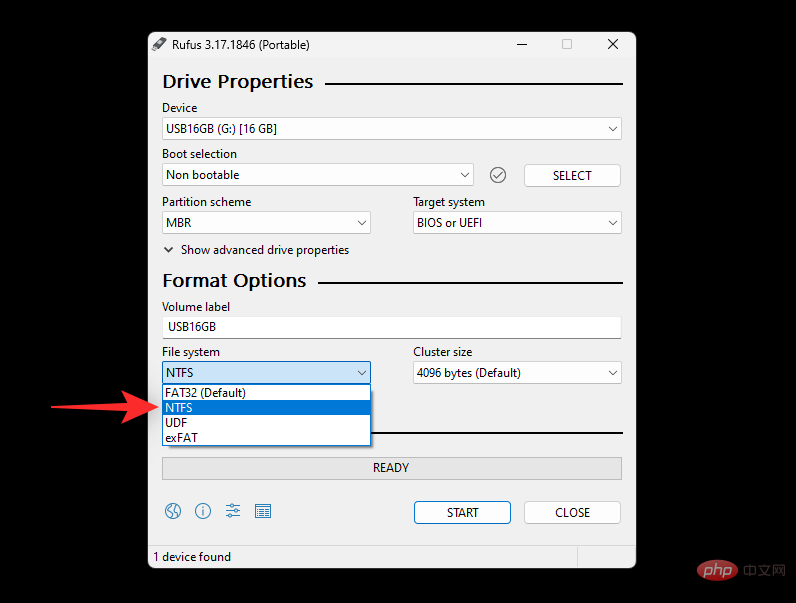Choose UDF file system option
Image resolution: width=796 pixels, height=603 pixels.
pyautogui.click(x=266, y=423)
